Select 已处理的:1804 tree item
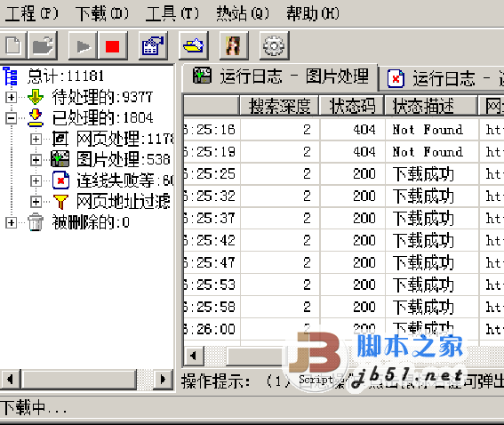504x425 pixels. point(102,118)
